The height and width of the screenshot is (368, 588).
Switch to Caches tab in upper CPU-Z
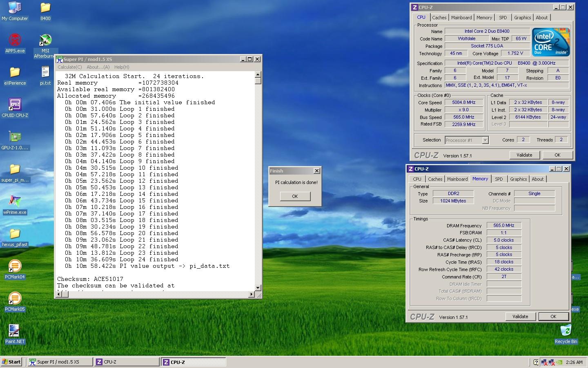point(439,18)
